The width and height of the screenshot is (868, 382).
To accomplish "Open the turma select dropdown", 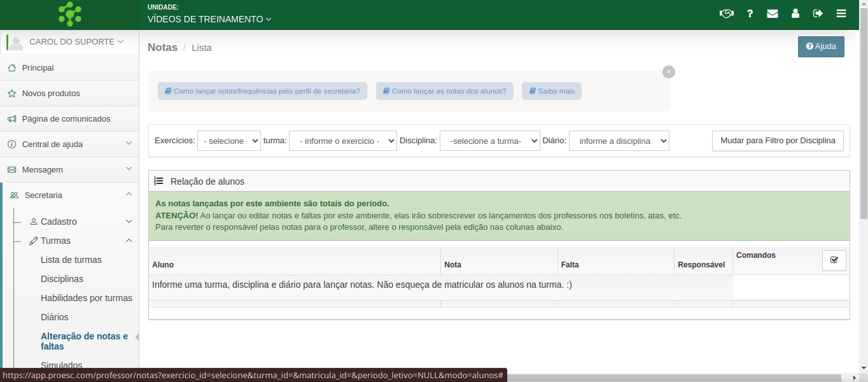I will point(343,141).
